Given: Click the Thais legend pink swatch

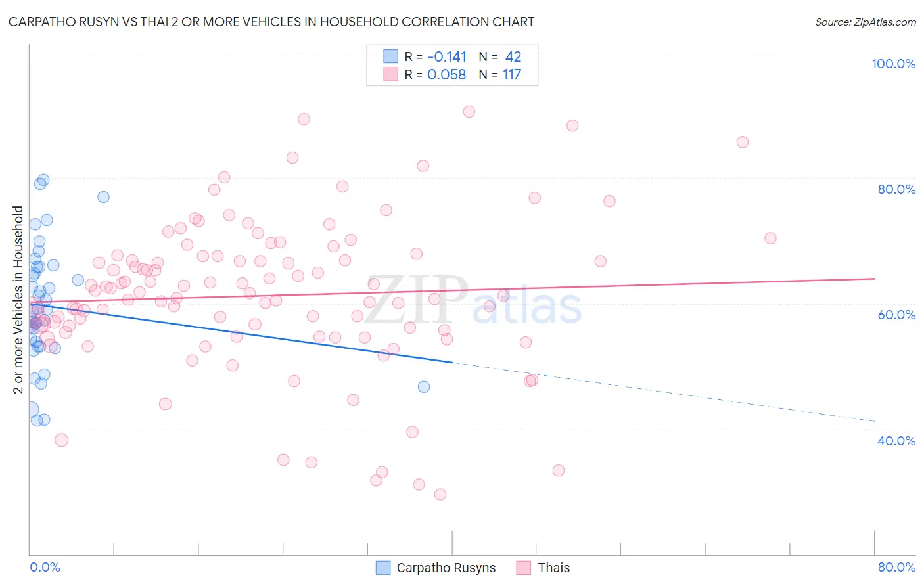Looking at the screenshot, I should coord(524,568).
